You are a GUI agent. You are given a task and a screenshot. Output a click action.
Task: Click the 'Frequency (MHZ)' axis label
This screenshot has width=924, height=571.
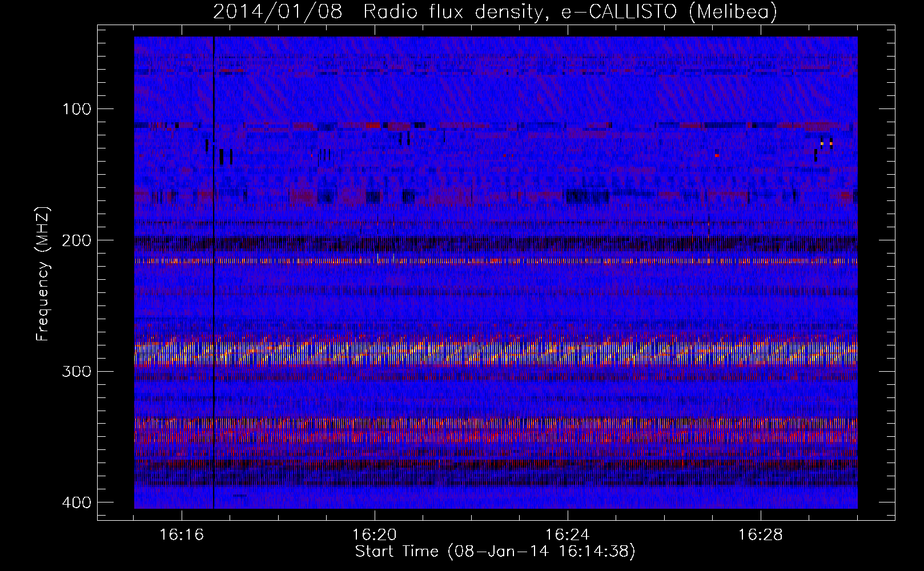(43, 274)
